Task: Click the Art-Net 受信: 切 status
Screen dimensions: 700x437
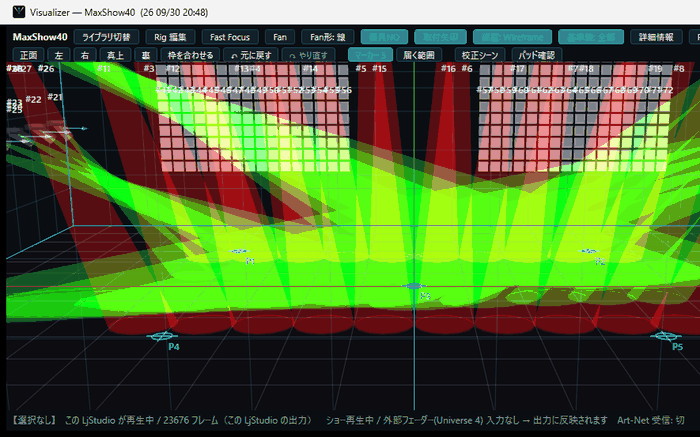Action: coord(651,420)
